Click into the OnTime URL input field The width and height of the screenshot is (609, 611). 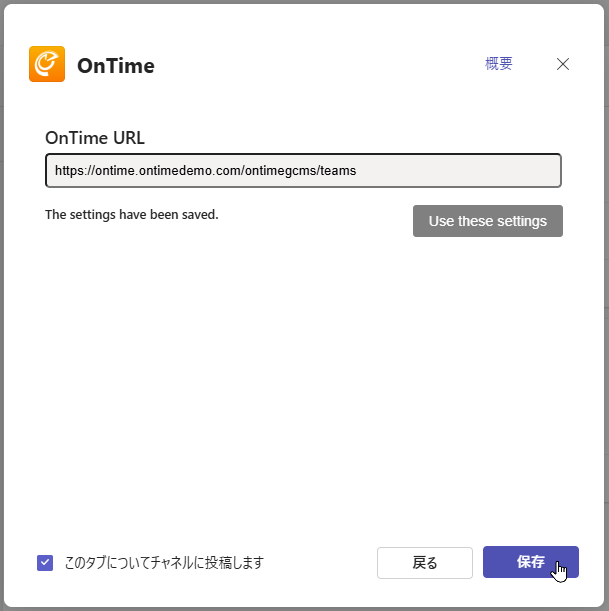coord(303,170)
